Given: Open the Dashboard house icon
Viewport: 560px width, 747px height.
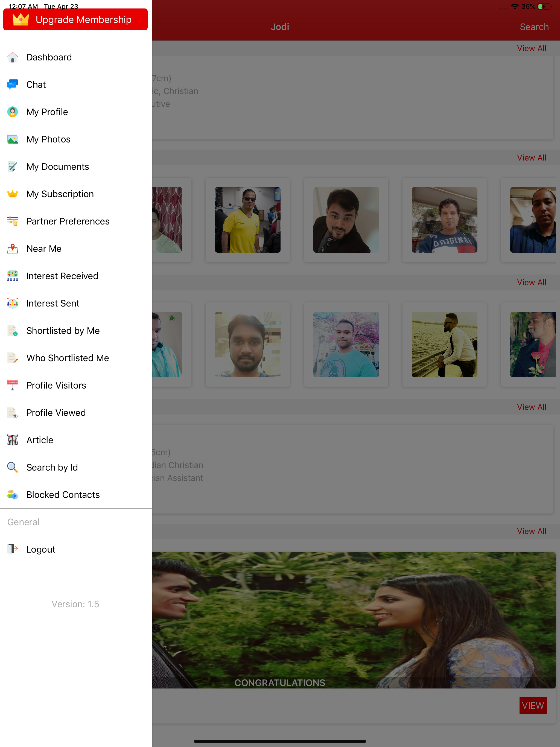Looking at the screenshot, I should pos(13,57).
